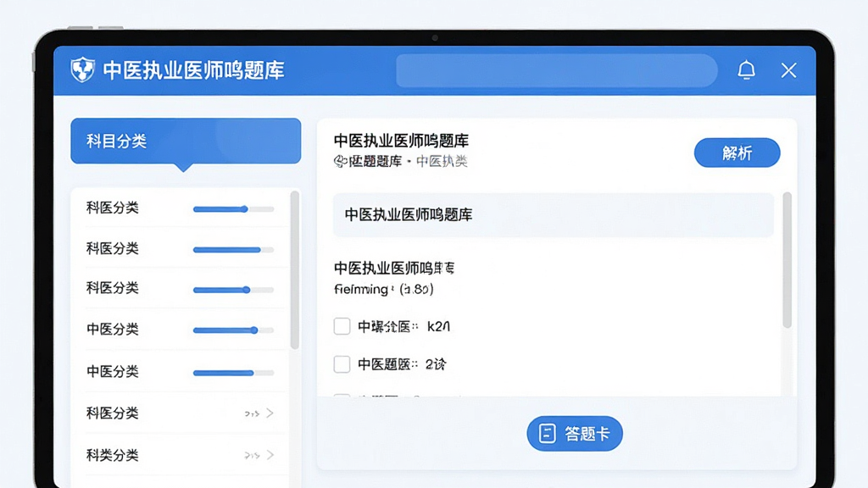
Task: Select the 科类分类 category row
Action: (181, 455)
